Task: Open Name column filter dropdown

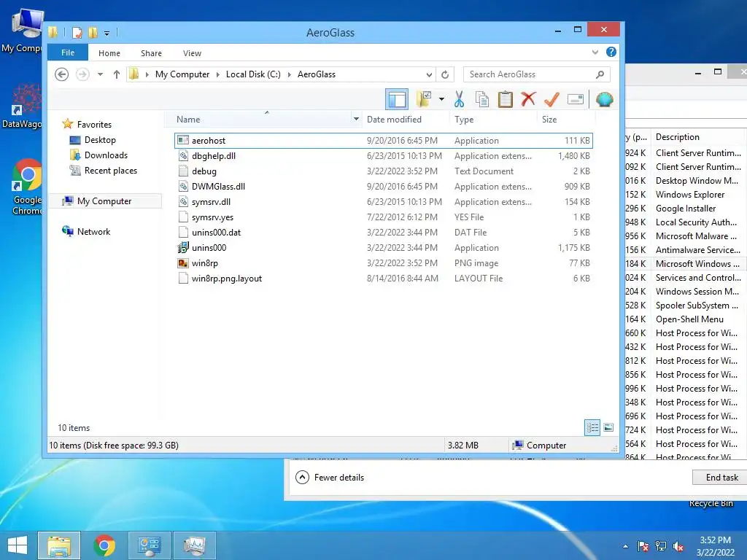Action: [356, 119]
